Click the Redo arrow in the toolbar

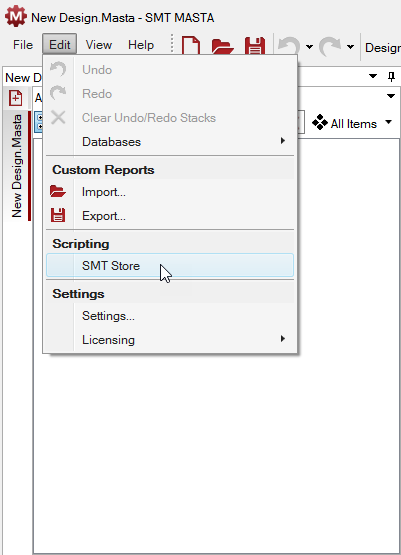point(330,46)
